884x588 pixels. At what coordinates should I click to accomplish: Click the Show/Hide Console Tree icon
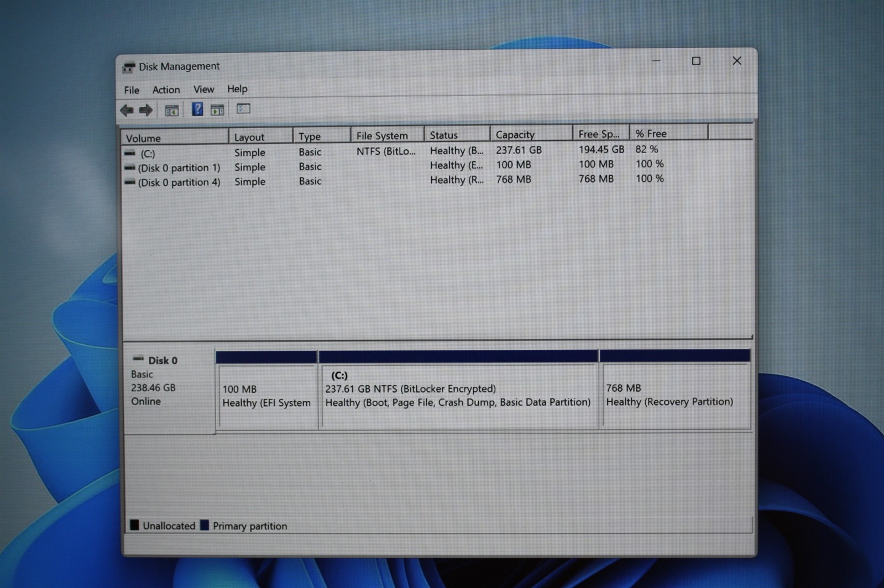point(172,111)
